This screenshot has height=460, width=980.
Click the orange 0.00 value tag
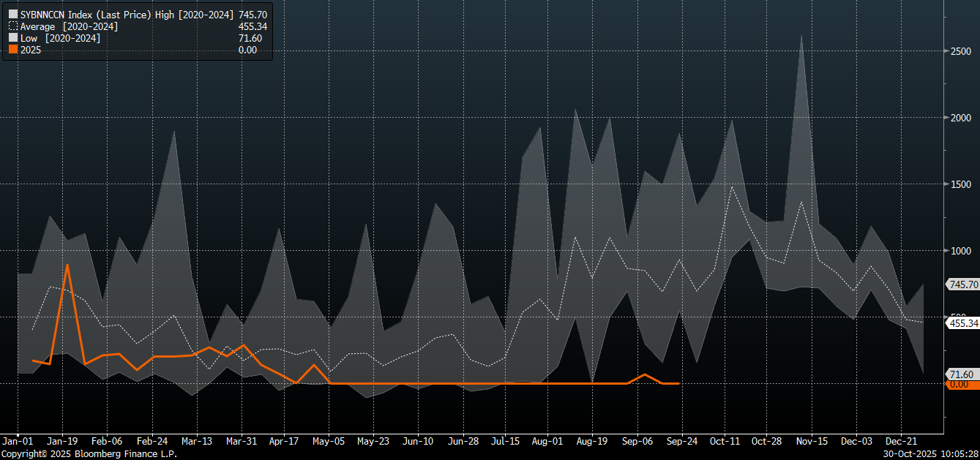click(960, 384)
